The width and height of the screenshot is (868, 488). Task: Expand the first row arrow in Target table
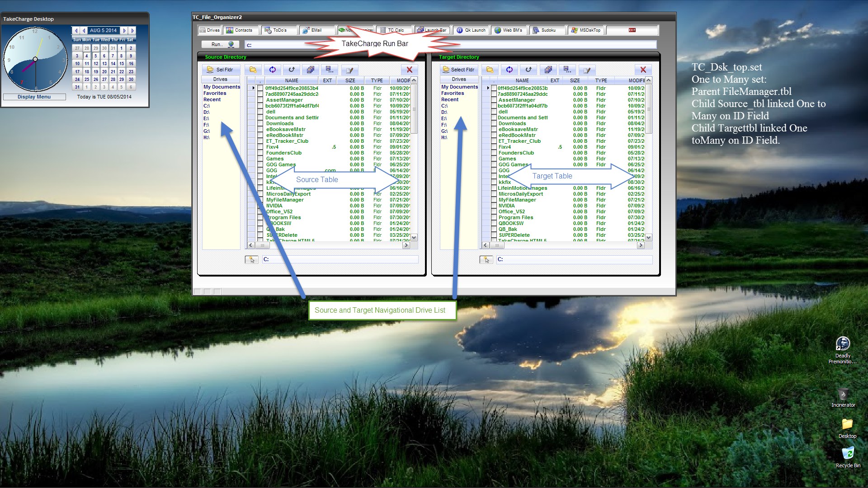pos(488,88)
